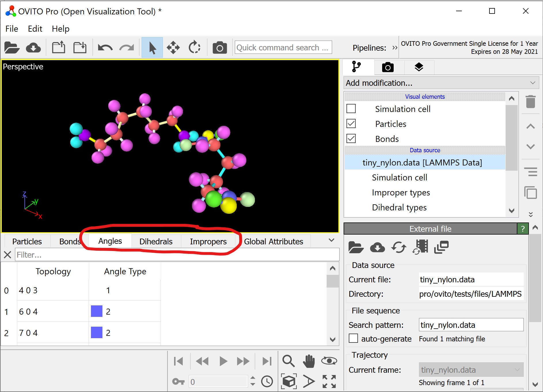The height and width of the screenshot is (392, 543).
Task: Switch to the Dihedrals tab
Action: click(x=156, y=241)
